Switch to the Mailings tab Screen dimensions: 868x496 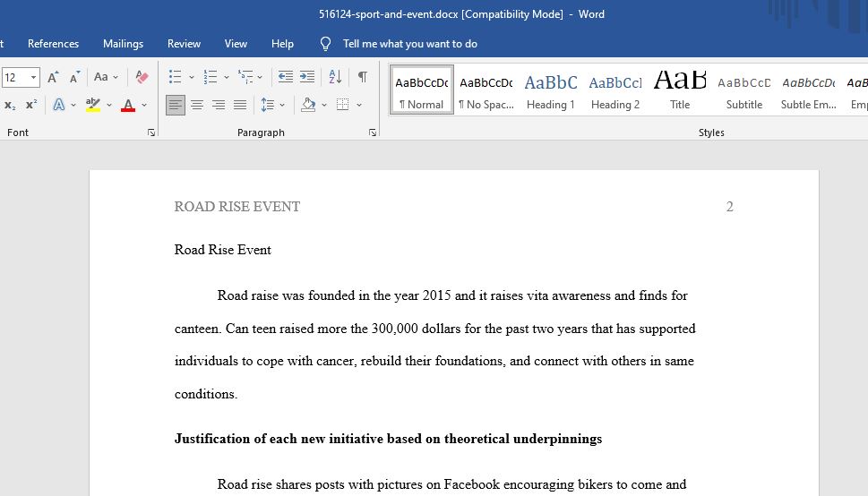[123, 44]
